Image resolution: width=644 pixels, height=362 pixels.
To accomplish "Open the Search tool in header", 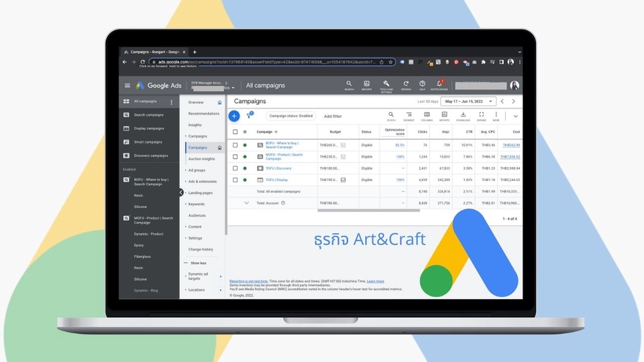I will pyautogui.click(x=349, y=85).
